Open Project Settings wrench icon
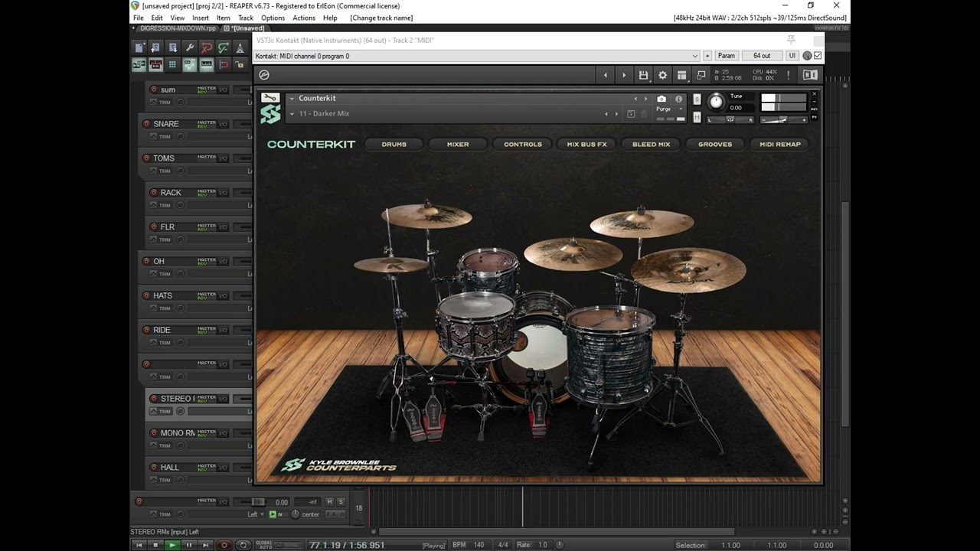This screenshot has height=551, width=980. (189, 47)
